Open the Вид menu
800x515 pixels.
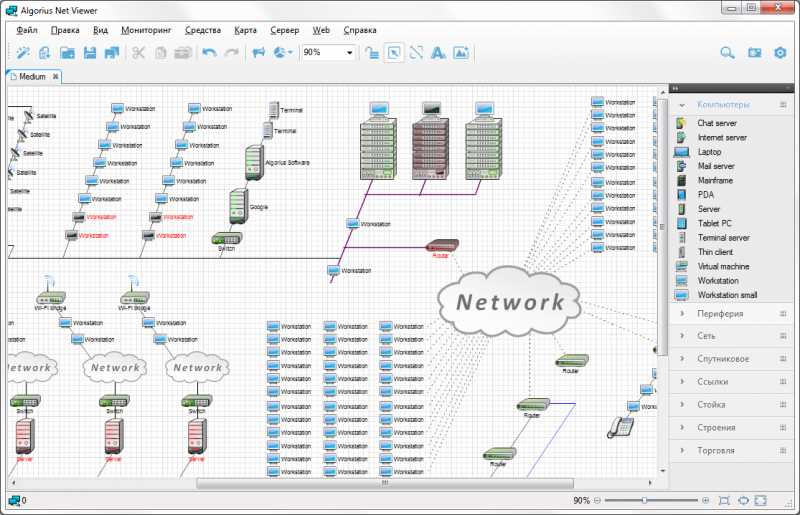pos(100,30)
